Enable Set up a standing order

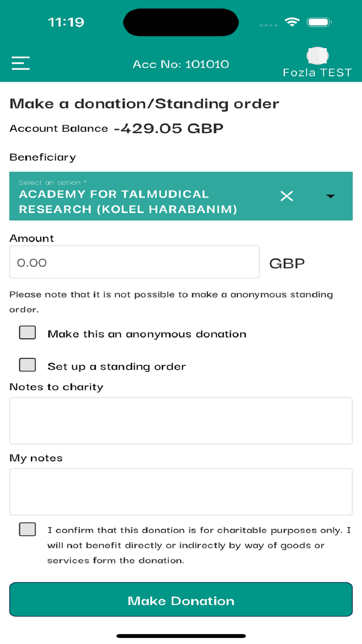point(28,365)
